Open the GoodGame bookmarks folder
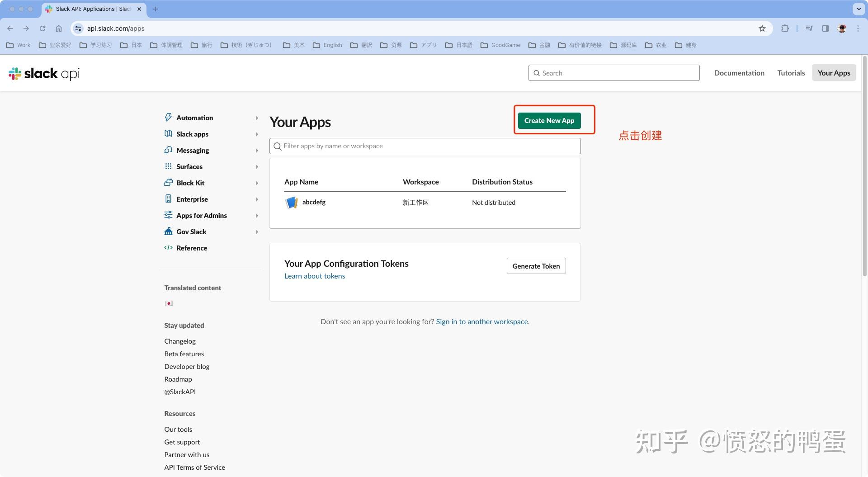The height and width of the screenshot is (477, 868). coord(500,45)
